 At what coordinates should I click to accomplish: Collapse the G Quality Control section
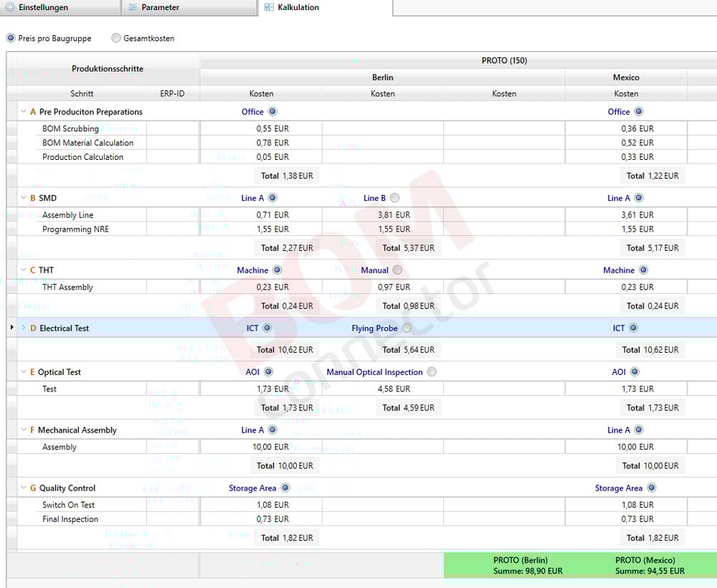click(23, 488)
